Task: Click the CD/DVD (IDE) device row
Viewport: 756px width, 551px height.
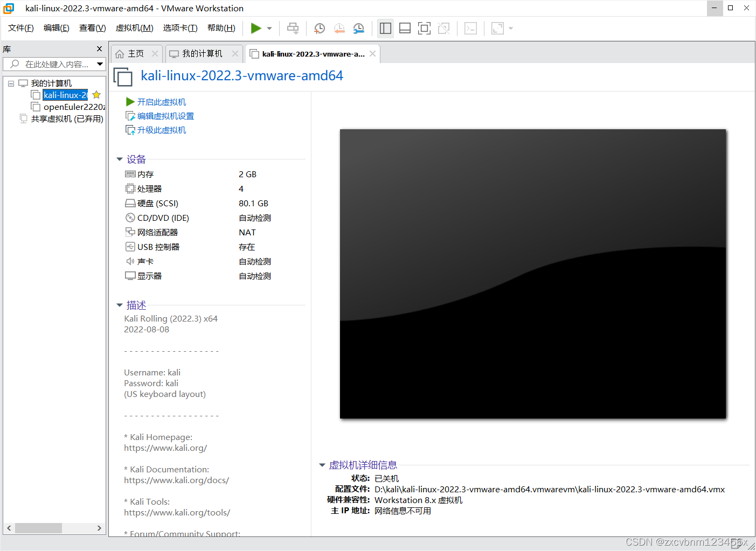Action: [x=214, y=218]
